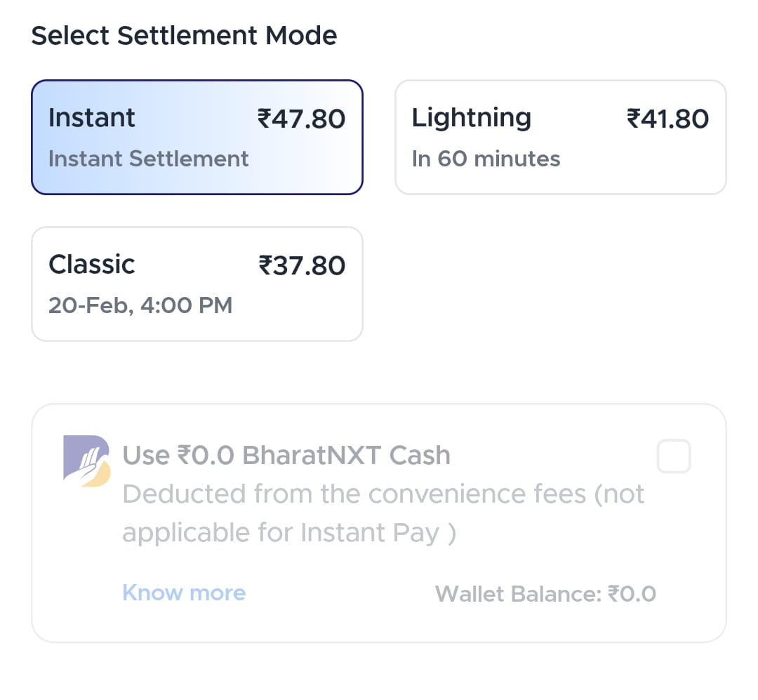This screenshot has width=758, height=700.
Task: Click the ₹47.80 Instant fee amount
Action: click(301, 119)
